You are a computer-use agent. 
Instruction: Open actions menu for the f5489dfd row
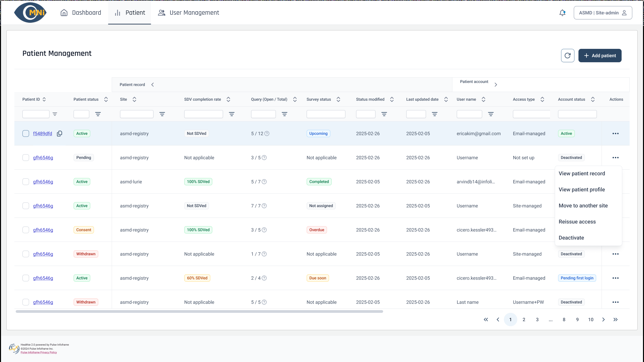coord(616,133)
